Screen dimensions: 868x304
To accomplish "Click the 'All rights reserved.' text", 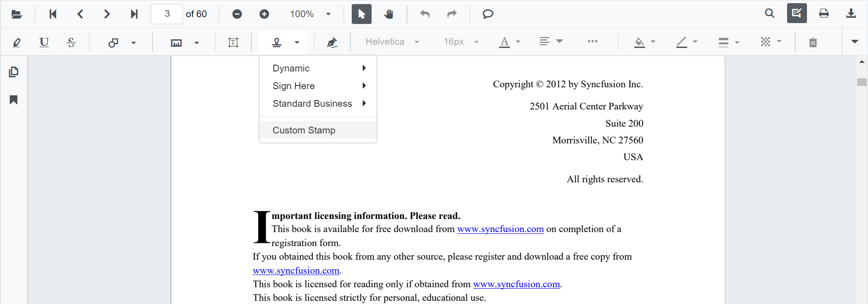I will pos(605,179).
